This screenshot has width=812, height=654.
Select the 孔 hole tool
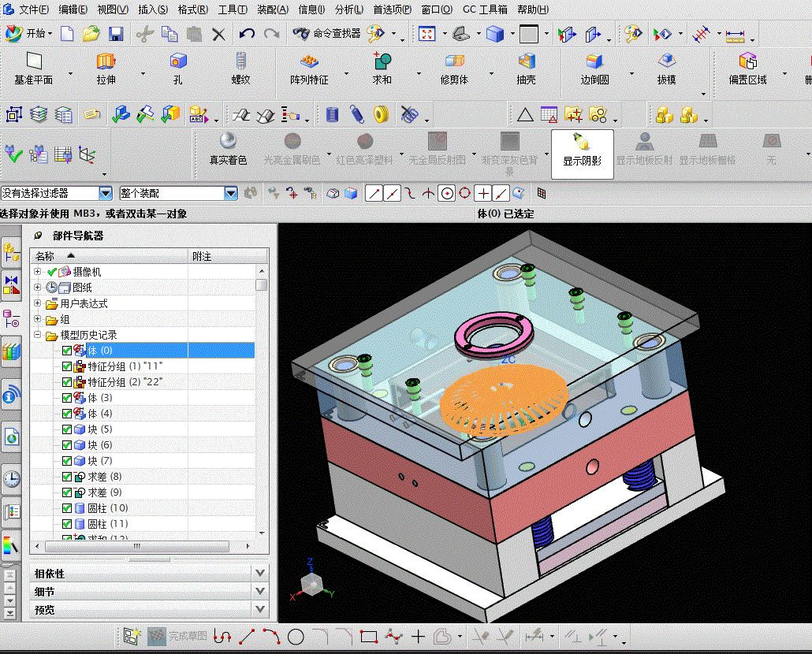click(x=177, y=69)
